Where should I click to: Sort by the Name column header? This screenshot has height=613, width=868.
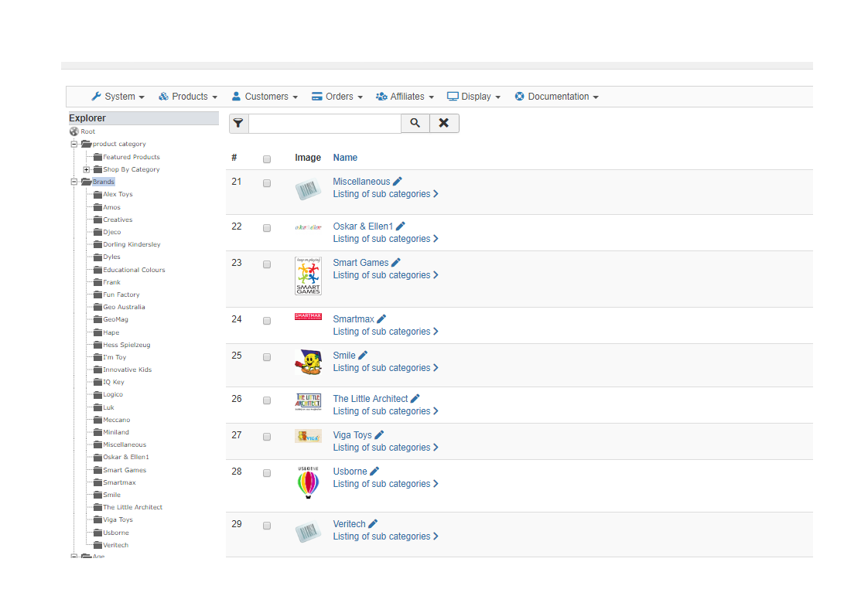(x=345, y=158)
